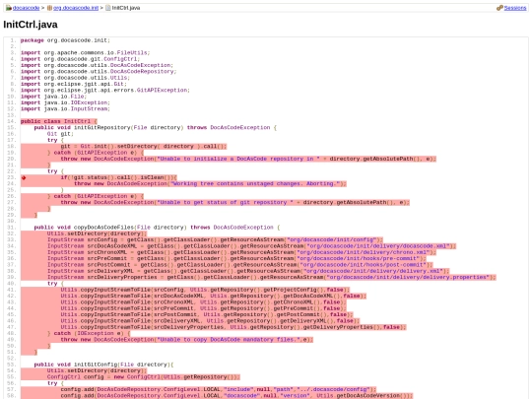Click line number 31 in the gutter
The image size is (532, 399).
tap(12, 228)
